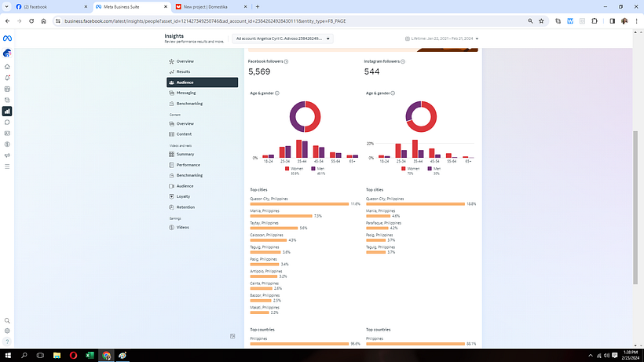Screen dimensions: 644x362
Task: Click the Facebook followers count 5,569
Action: (x=259, y=71)
